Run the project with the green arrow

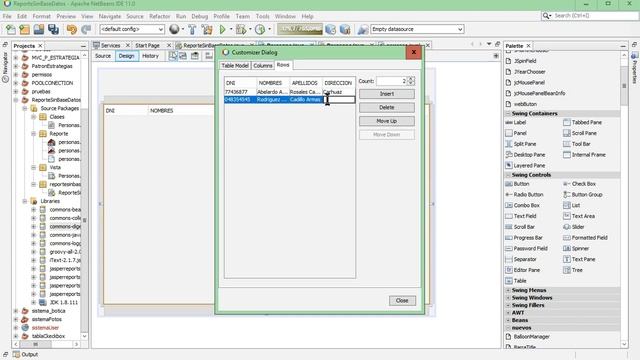coord(222,29)
